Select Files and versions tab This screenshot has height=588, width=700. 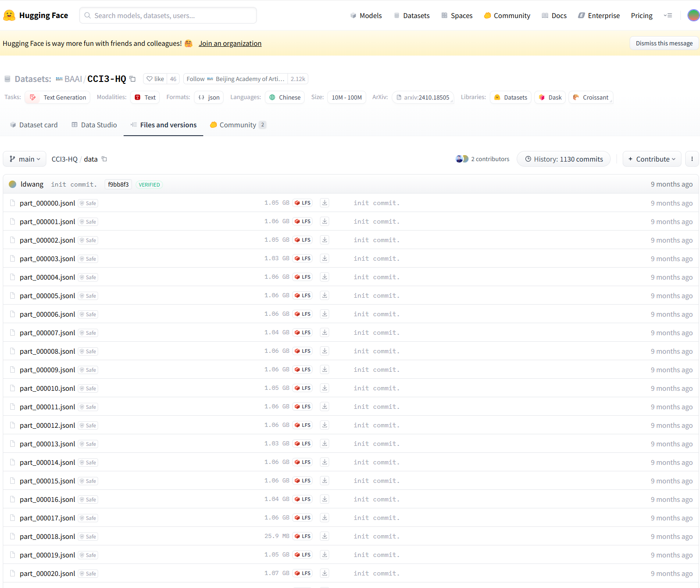163,125
